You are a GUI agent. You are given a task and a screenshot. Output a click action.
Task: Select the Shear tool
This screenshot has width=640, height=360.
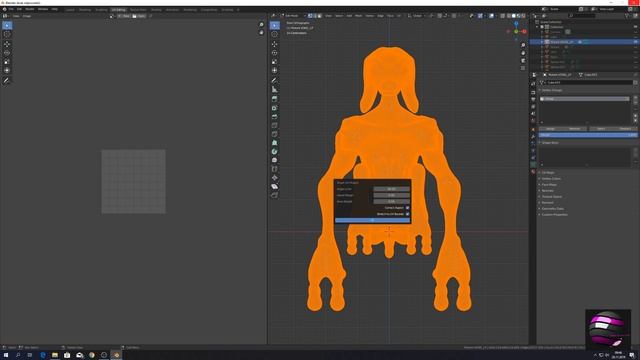(x=275, y=187)
